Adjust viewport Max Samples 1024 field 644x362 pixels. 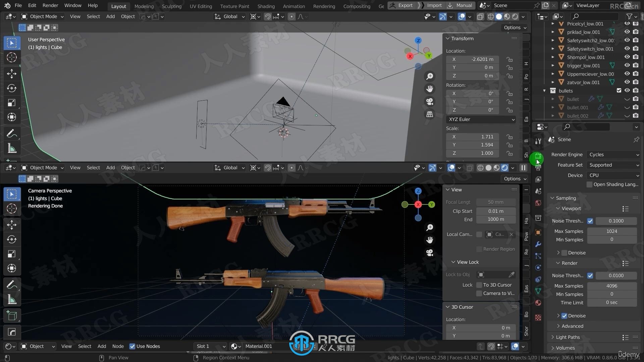click(612, 231)
